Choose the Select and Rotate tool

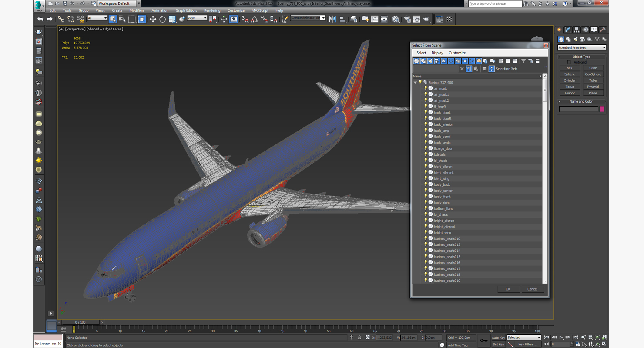point(162,19)
